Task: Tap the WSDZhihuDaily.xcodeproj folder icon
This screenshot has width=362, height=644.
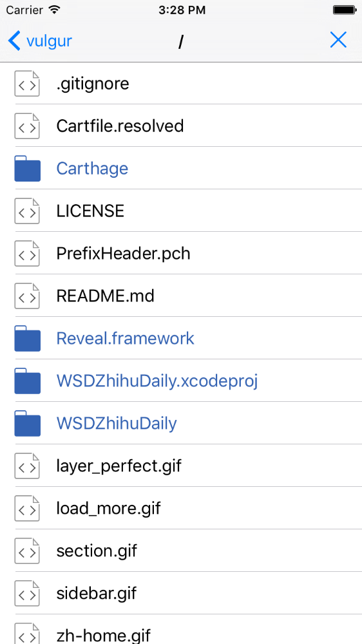Action: pos(28,381)
